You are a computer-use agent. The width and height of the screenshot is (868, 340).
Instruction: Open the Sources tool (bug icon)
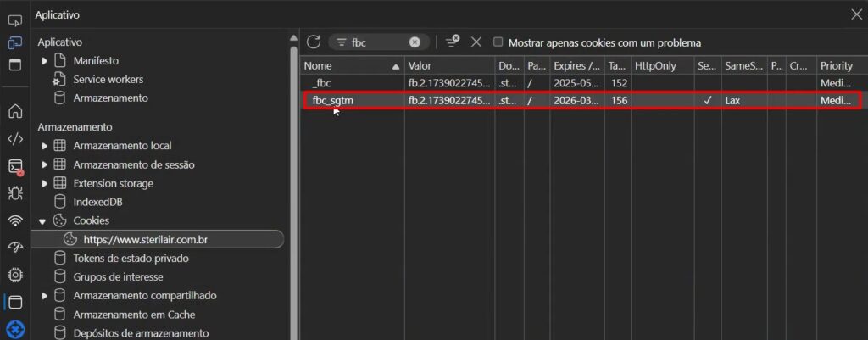click(x=15, y=193)
